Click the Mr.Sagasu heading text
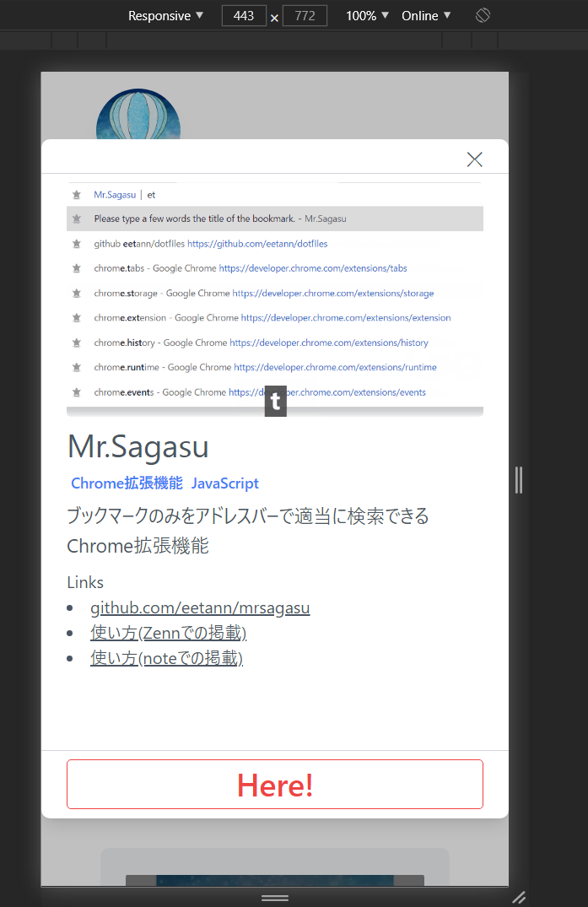Screen dimensions: 588x907 pyautogui.click(x=138, y=446)
